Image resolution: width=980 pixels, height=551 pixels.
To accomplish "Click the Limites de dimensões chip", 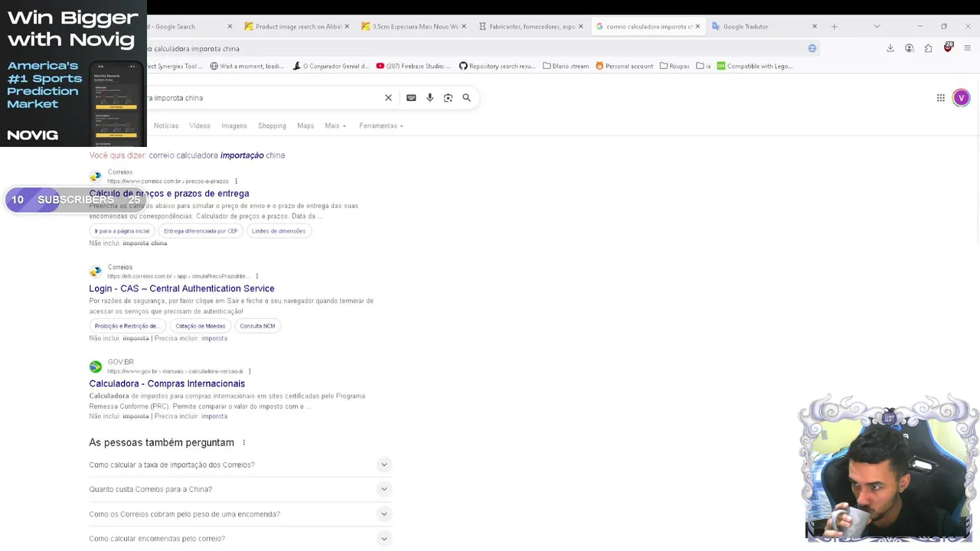I will (x=279, y=231).
